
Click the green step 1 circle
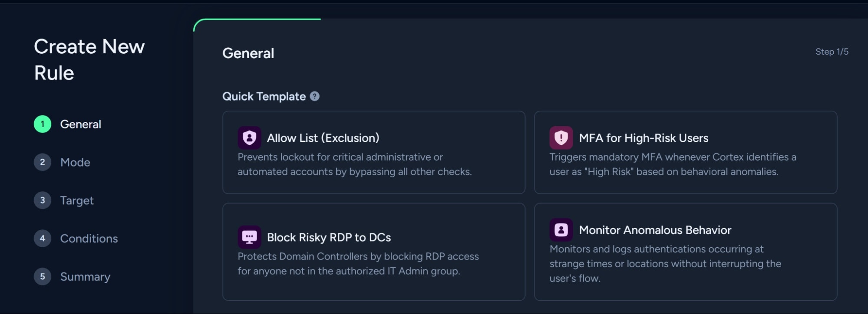pyautogui.click(x=43, y=124)
